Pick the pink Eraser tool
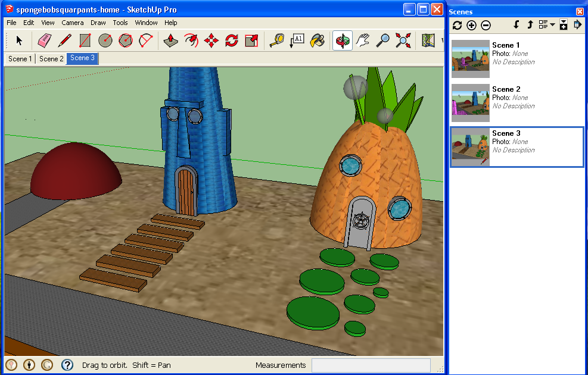Viewport: 588px width, 375px height. [44, 40]
